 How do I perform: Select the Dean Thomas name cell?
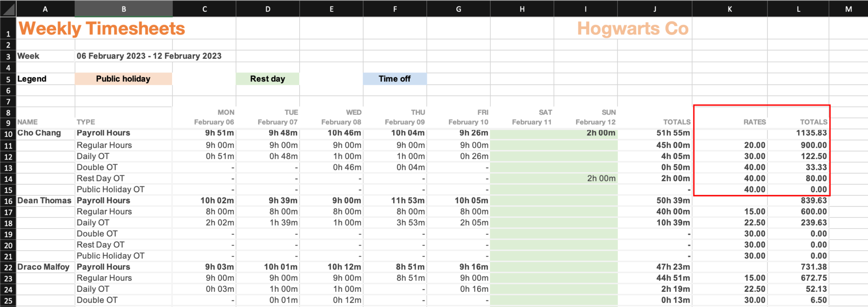[x=44, y=201]
